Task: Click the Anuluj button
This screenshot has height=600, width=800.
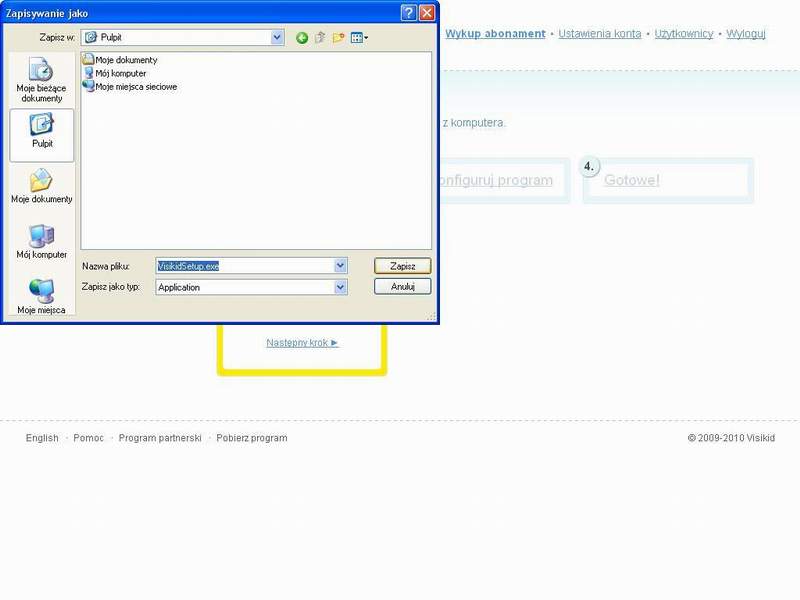Action: tap(403, 286)
